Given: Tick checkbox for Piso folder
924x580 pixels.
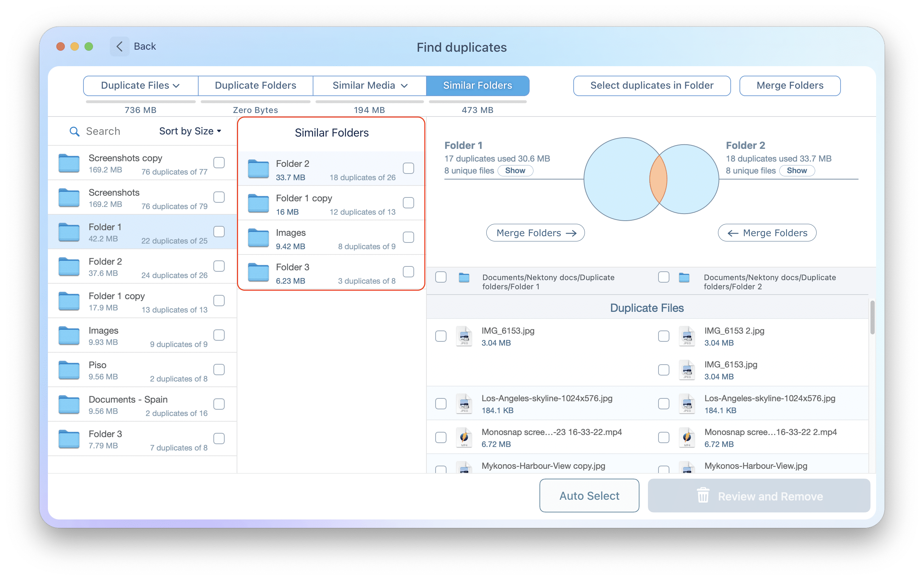Looking at the screenshot, I should [219, 370].
